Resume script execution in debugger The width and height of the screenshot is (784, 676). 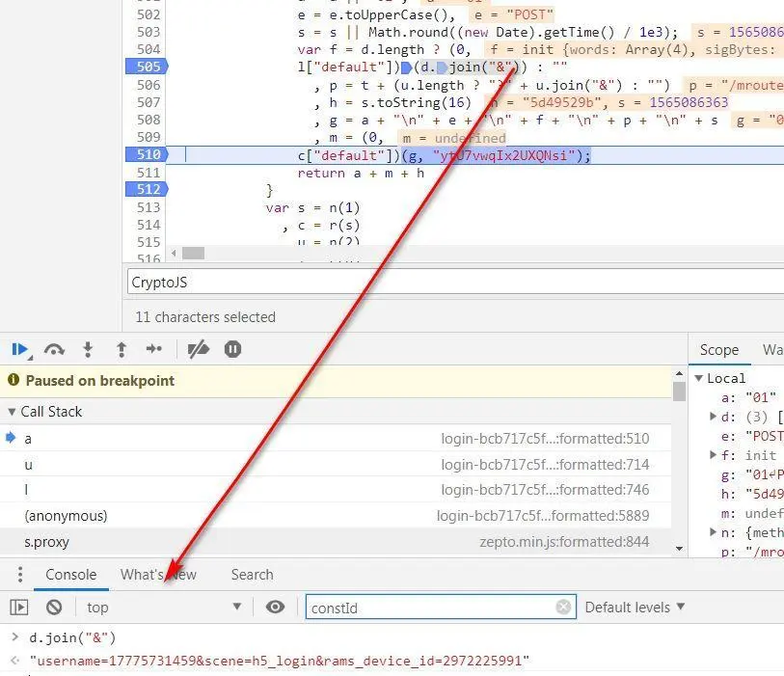point(20,349)
